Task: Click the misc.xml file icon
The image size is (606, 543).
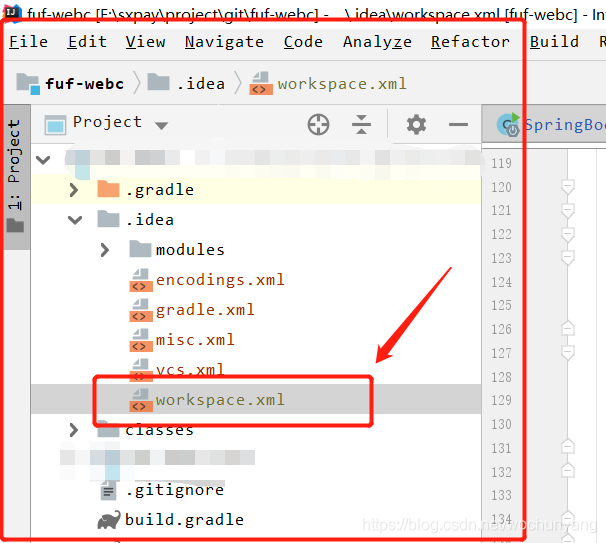Action: coord(140,340)
